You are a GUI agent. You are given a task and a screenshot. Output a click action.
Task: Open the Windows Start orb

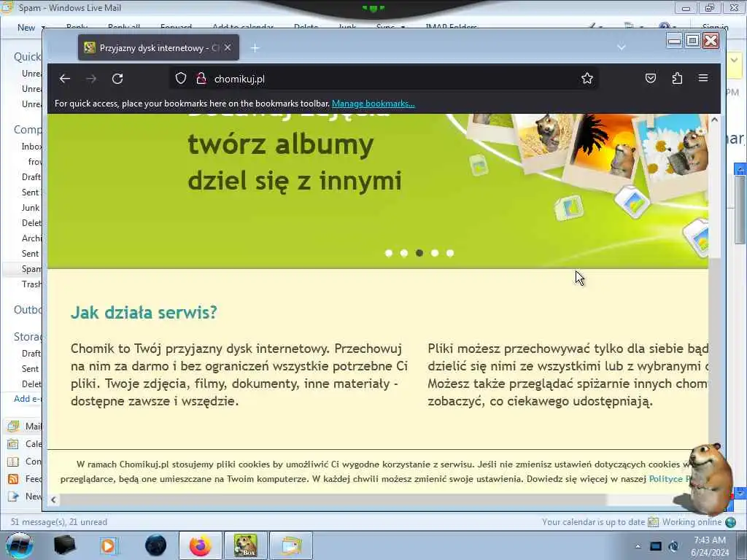click(20, 545)
